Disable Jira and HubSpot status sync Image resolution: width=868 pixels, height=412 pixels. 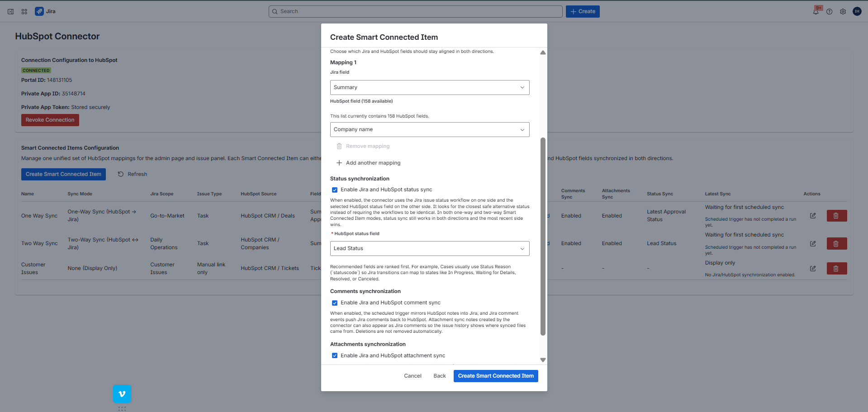point(335,189)
